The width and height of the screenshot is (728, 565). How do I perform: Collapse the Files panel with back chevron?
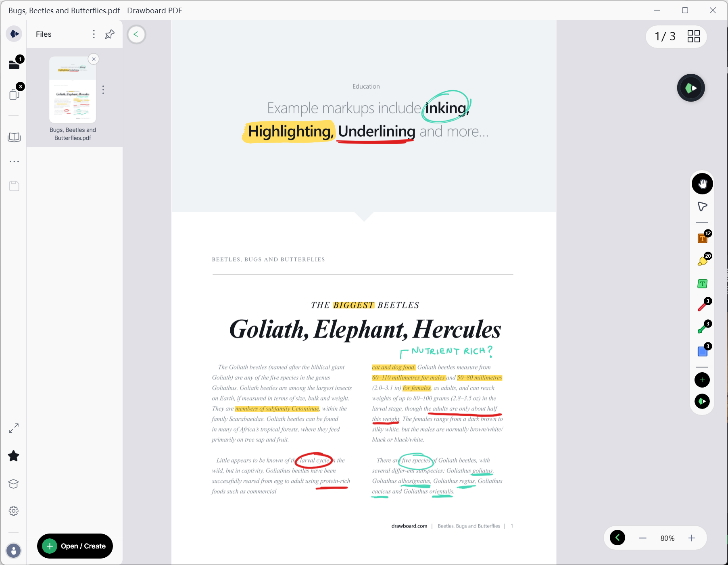click(x=136, y=34)
